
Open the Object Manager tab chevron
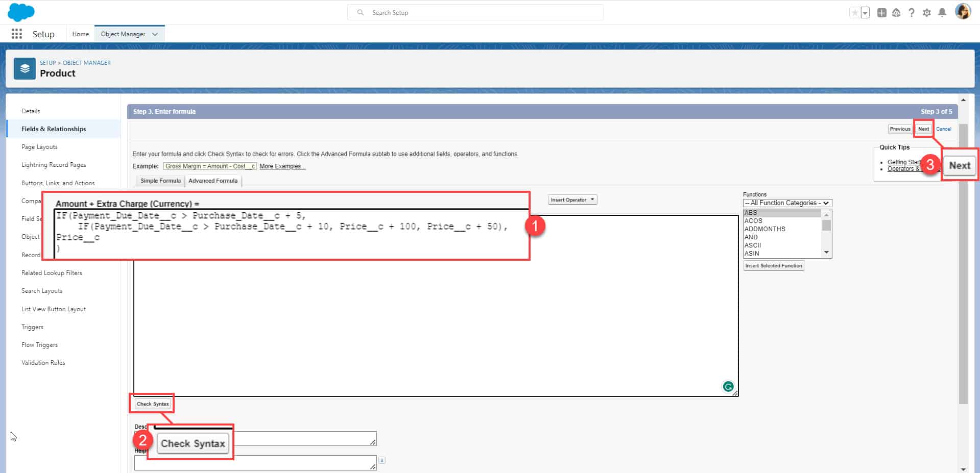click(x=155, y=34)
